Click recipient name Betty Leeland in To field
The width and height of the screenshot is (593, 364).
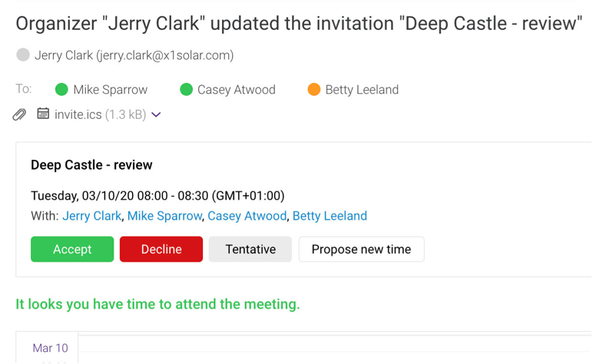click(x=362, y=90)
